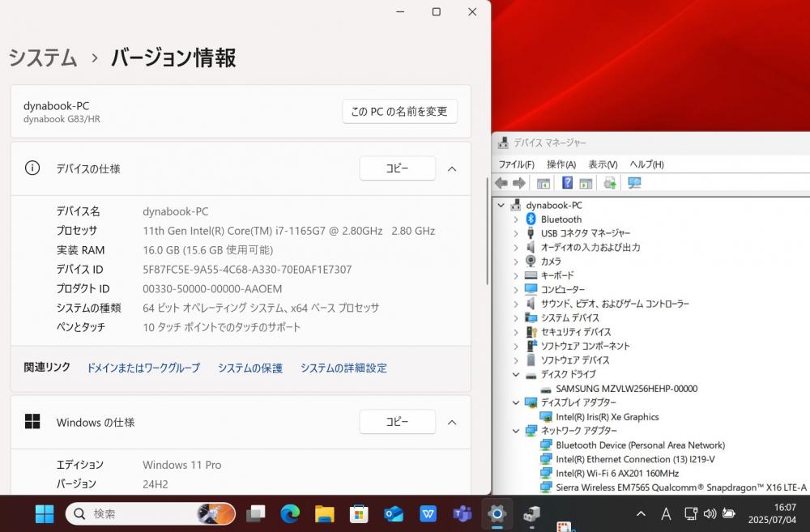Select Bluetooth Device (Personal Area Network)

640,445
